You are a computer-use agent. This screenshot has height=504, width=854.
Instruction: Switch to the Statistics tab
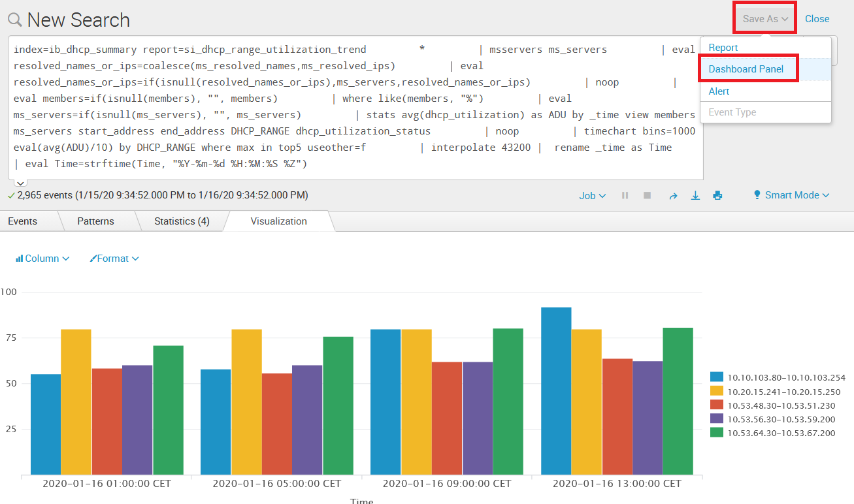point(181,221)
